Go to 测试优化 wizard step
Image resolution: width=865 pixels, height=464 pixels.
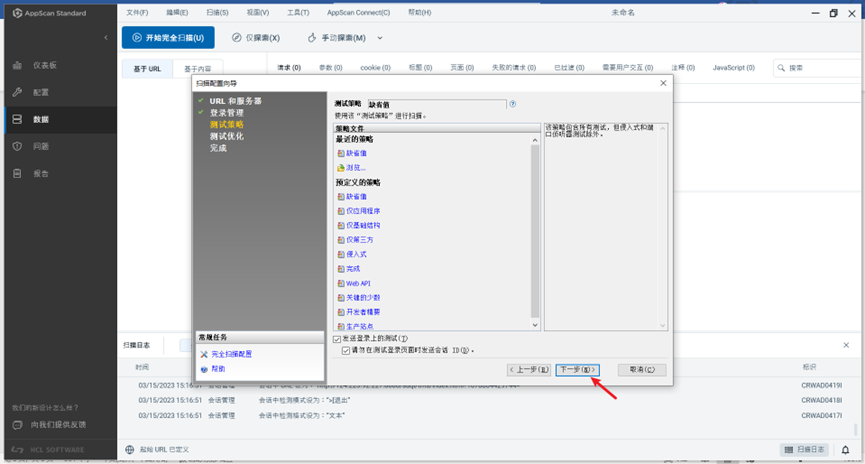tap(227, 136)
